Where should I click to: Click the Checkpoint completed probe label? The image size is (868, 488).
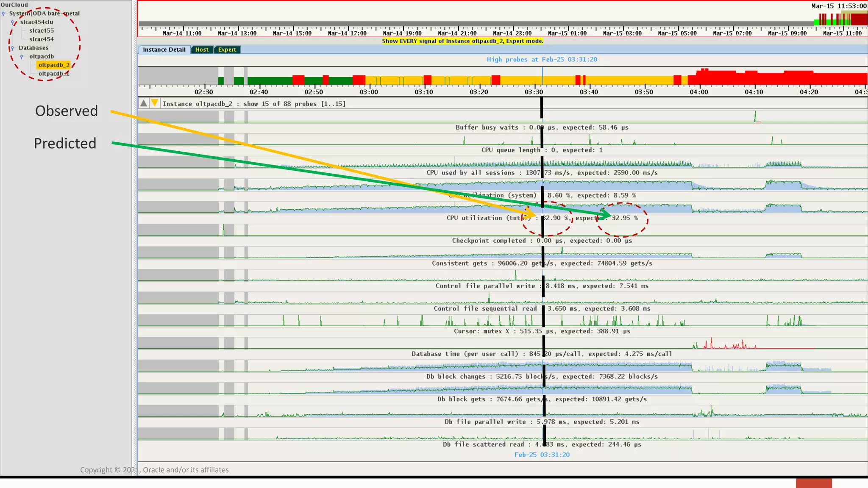pyautogui.click(x=542, y=241)
